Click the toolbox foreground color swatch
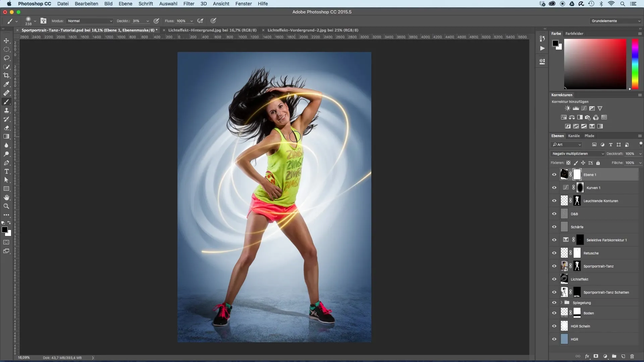644x362 pixels. pyautogui.click(x=4, y=230)
